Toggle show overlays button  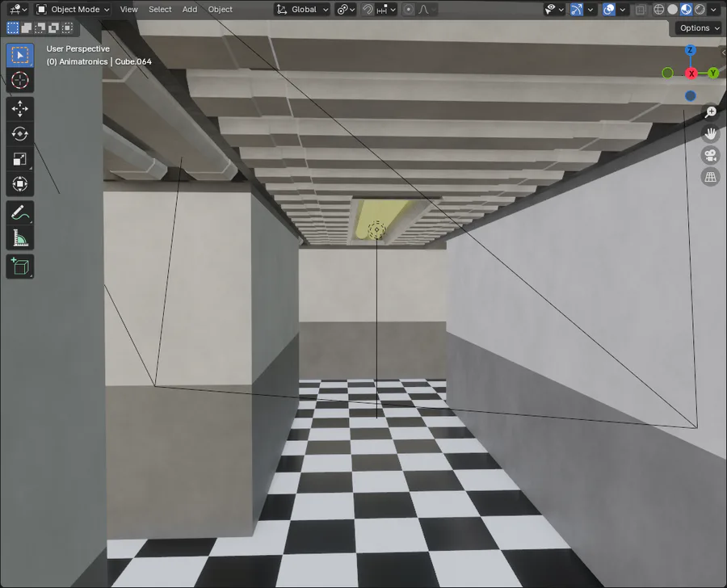tap(609, 9)
